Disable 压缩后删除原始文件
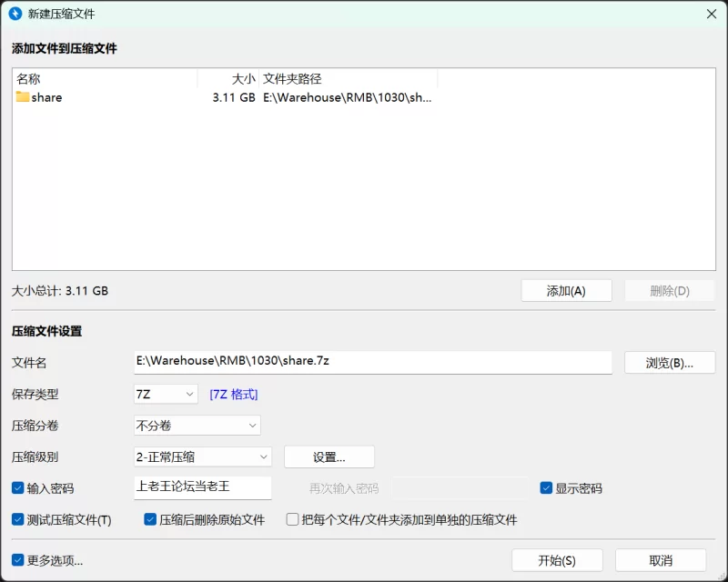Image resolution: width=728 pixels, height=582 pixels. pos(149,519)
